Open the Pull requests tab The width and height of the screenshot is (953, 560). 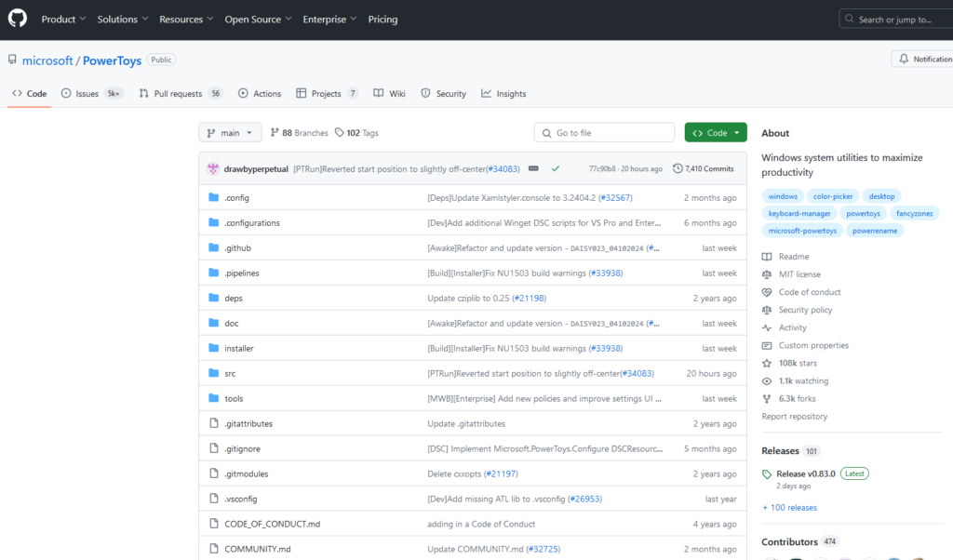[181, 94]
